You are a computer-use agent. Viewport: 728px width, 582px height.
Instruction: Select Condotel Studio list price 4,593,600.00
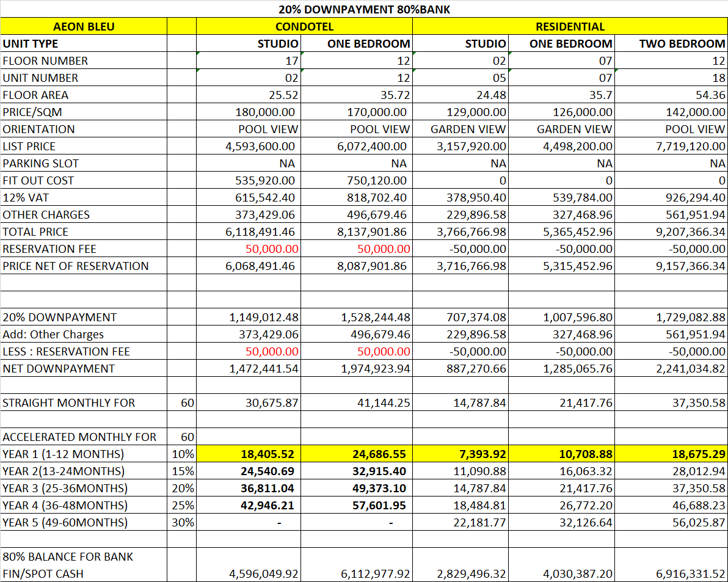pyautogui.click(x=265, y=147)
